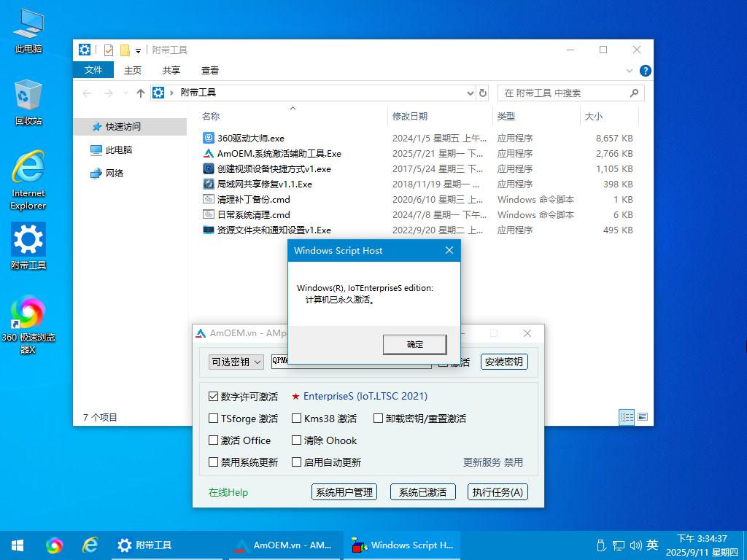Go up one folder with the up arrow

(x=141, y=93)
